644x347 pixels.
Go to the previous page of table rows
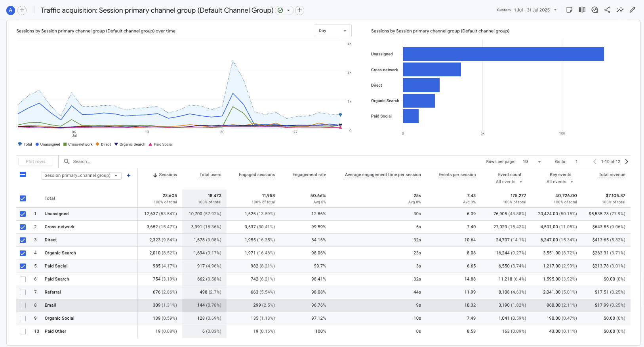pyautogui.click(x=594, y=161)
